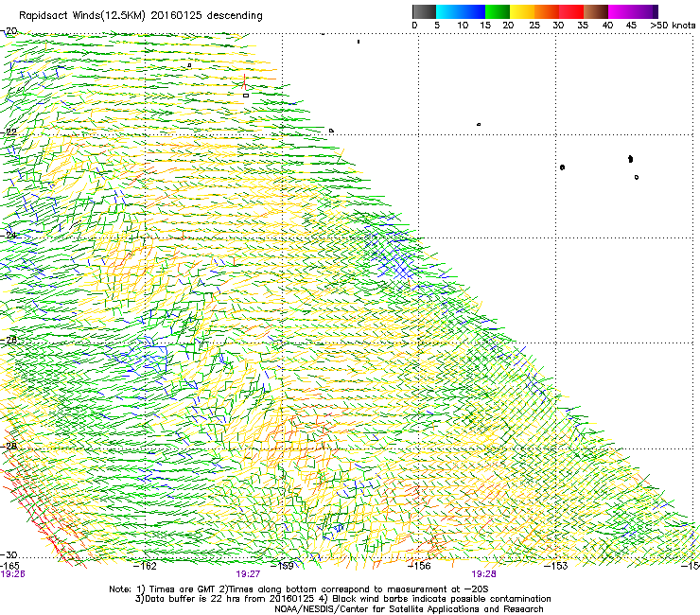Click the title 'Rapidscat Winds(12.5KM) 20160125 descending'
Image resolution: width=700 pixels, height=615 pixels.
pos(141,16)
